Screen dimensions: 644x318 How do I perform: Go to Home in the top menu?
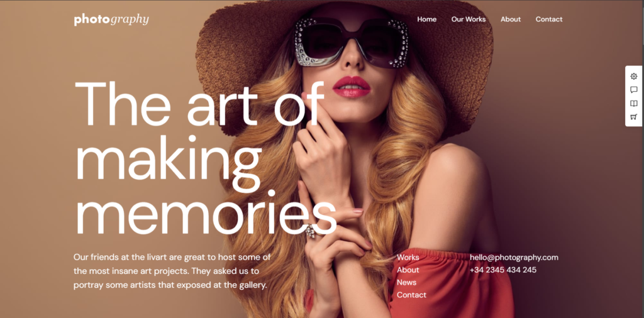tap(427, 19)
